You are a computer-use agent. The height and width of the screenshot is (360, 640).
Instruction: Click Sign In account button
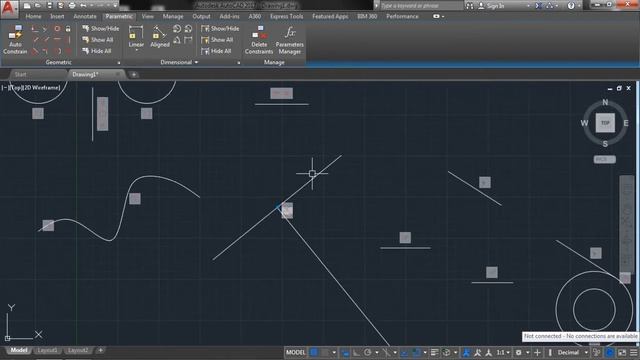[x=491, y=6]
